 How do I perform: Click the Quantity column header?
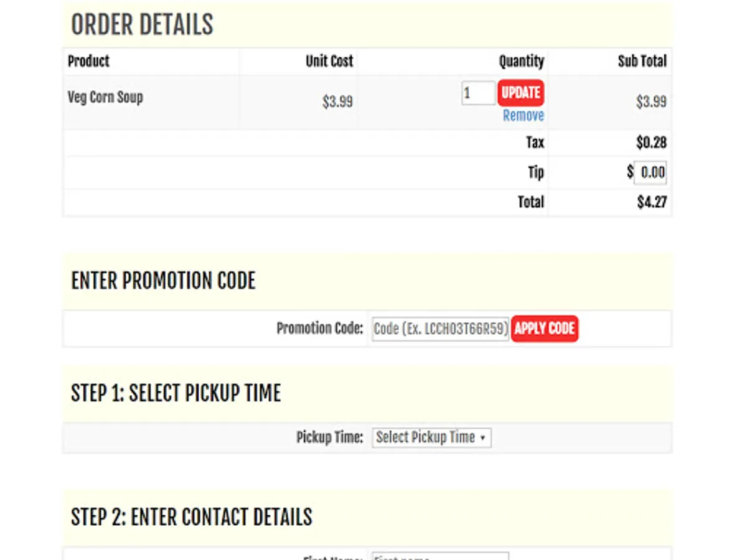click(521, 61)
